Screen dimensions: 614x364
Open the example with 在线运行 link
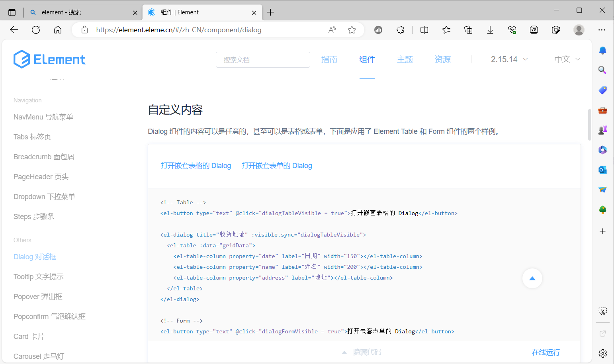click(546, 352)
